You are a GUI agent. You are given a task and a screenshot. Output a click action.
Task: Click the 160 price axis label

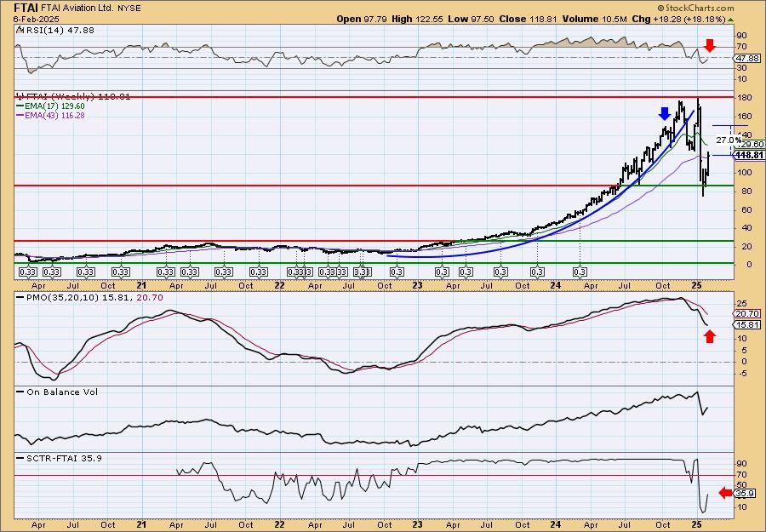pos(744,117)
